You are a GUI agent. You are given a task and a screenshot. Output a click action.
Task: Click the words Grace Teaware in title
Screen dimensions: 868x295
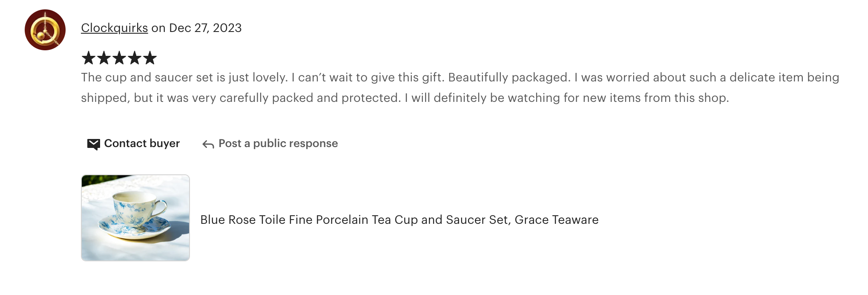click(x=556, y=220)
